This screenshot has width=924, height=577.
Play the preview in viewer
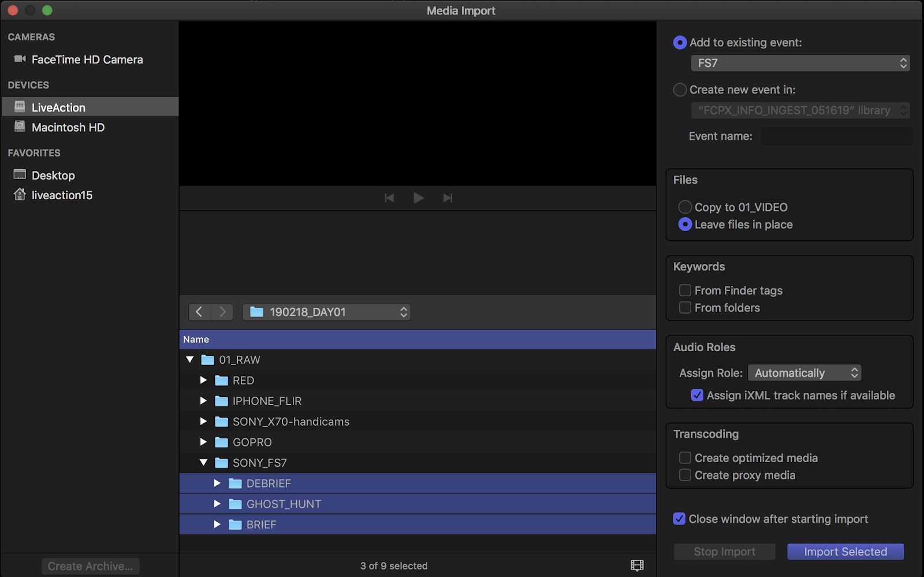(x=419, y=198)
